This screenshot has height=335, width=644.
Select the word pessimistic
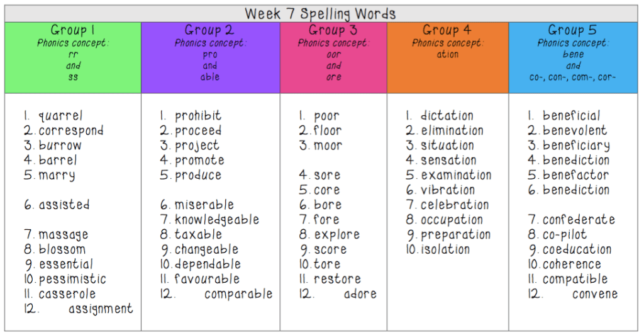click(x=72, y=279)
